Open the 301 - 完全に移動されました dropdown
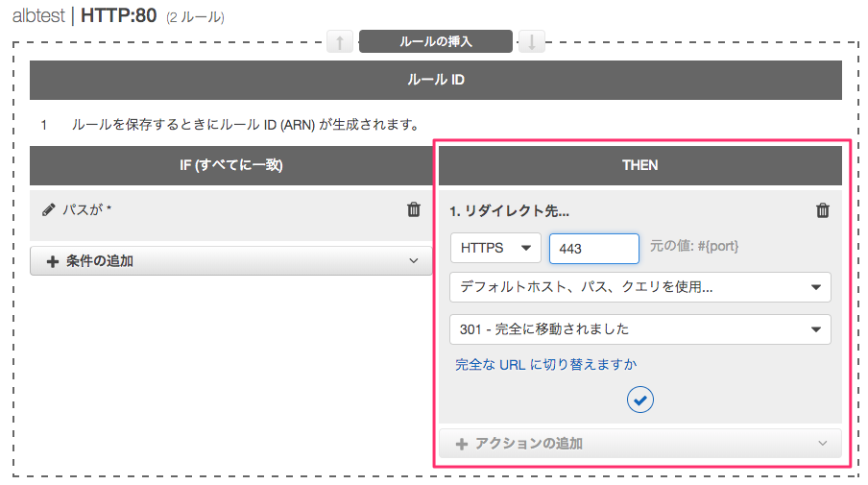 tap(639, 329)
